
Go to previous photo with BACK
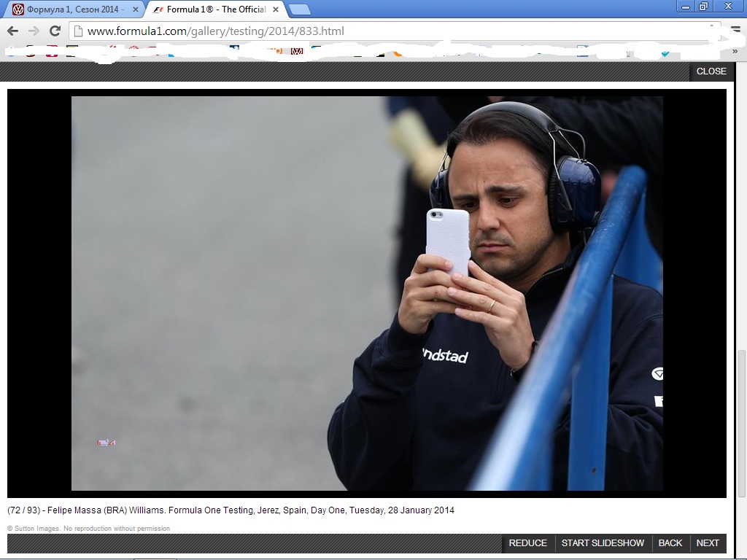click(670, 543)
